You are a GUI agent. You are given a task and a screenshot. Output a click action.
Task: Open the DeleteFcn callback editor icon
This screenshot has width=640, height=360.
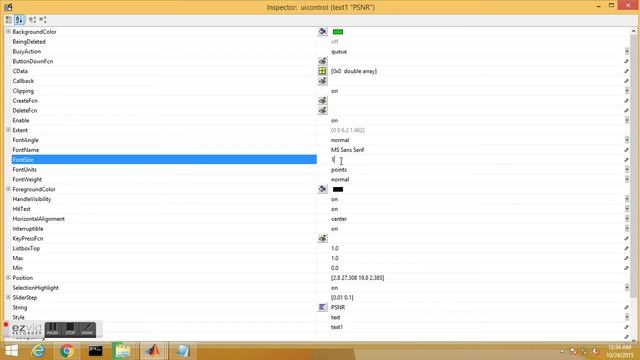coord(322,110)
